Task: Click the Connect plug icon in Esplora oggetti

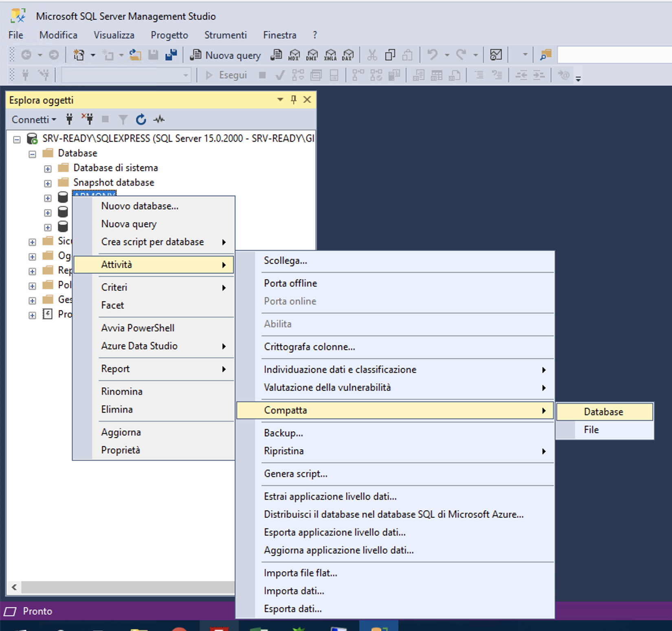Action: (69, 119)
